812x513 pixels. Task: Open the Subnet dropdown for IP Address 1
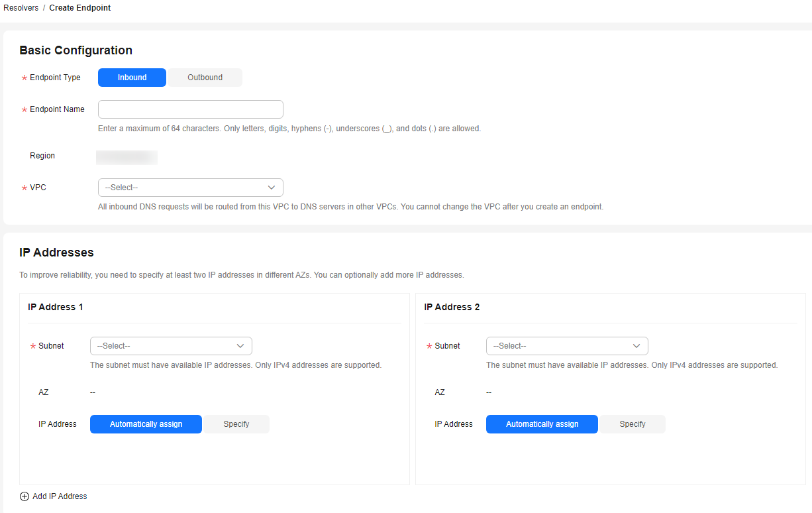[x=171, y=346]
